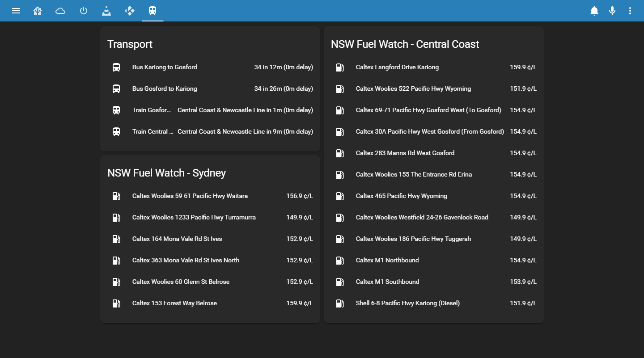Click fuel icon for 30A Pacific Hwy West Gosford

tap(340, 132)
